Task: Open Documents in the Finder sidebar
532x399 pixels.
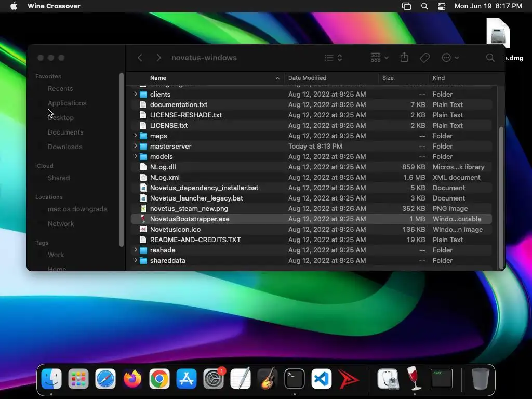Action: point(65,132)
